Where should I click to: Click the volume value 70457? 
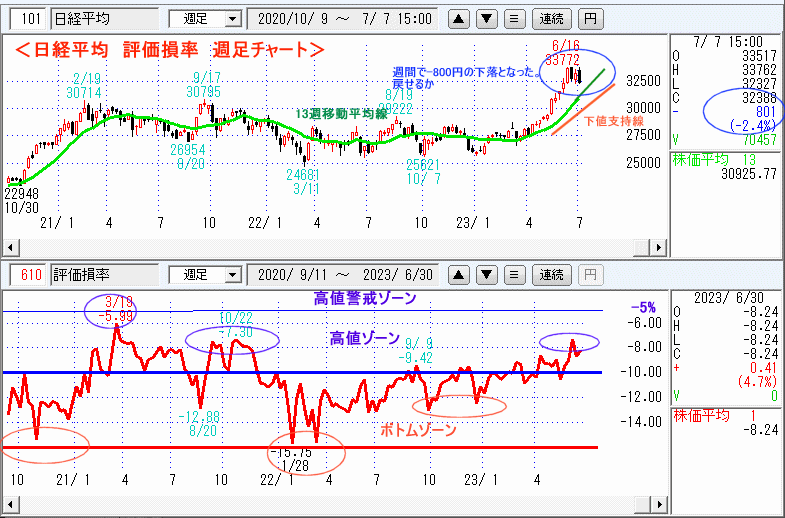coord(759,140)
